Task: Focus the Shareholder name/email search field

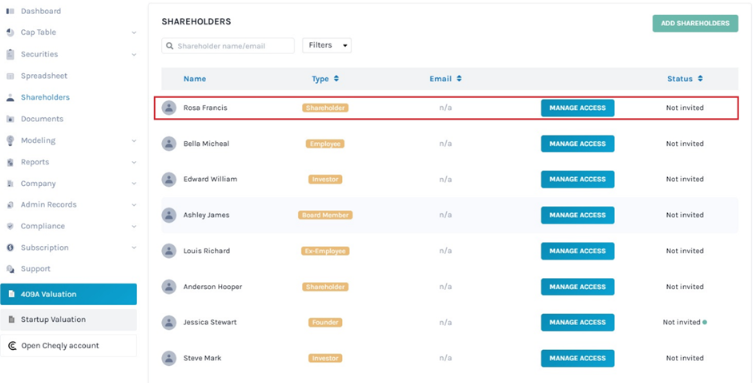Action: (228, 46)
